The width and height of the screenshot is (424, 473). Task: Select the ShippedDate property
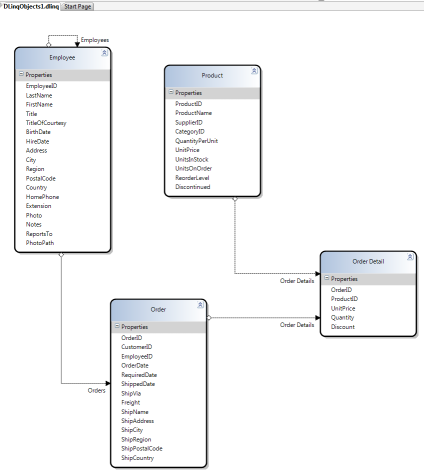pyautogui.click(x=138, y=384)
